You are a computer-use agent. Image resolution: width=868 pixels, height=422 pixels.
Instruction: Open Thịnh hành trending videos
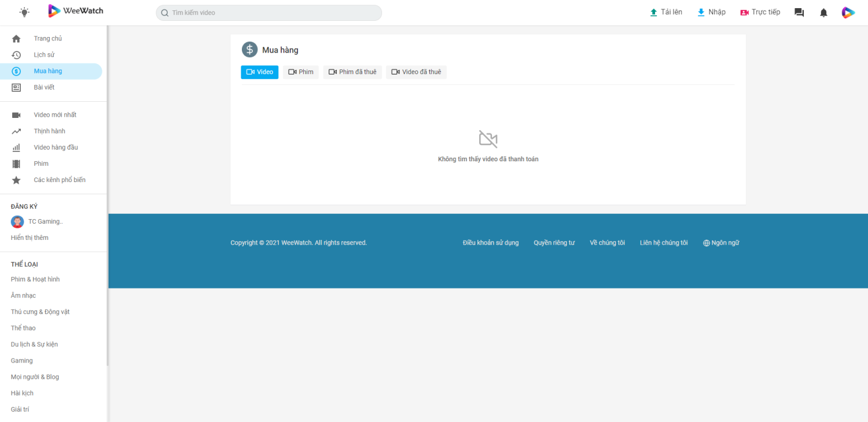pos(49,131)
